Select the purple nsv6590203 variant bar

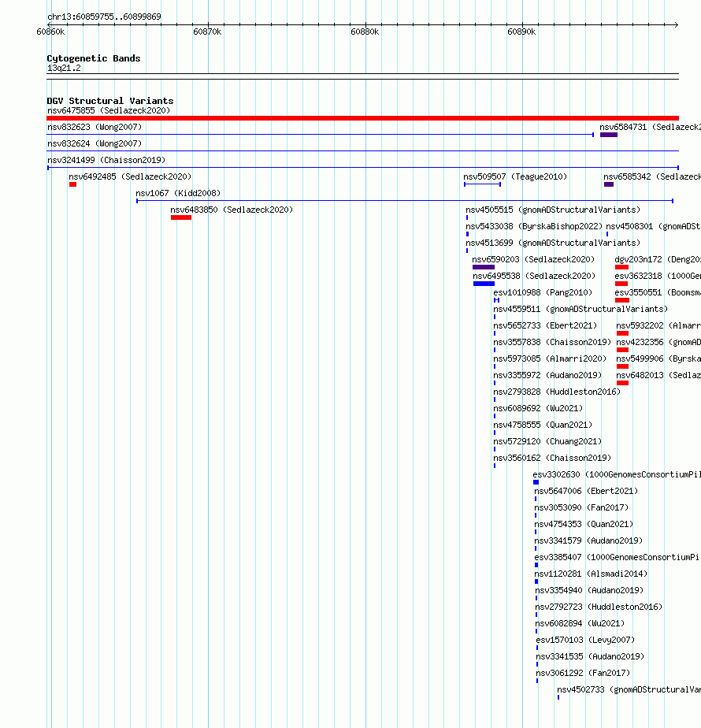(x=484, y=267)
